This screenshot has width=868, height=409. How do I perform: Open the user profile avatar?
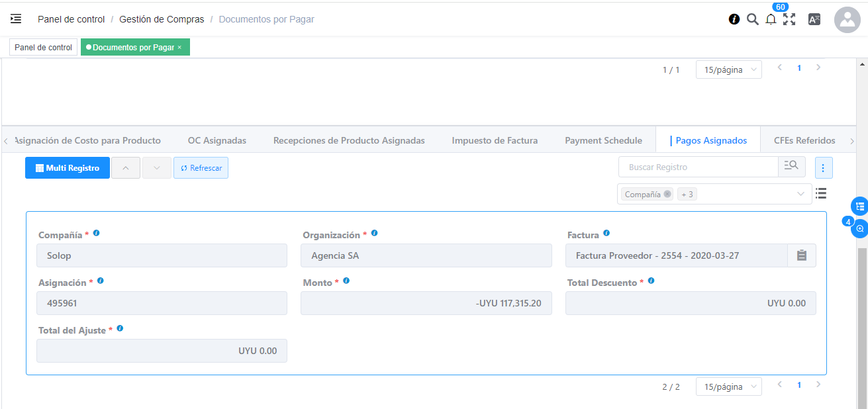pos(847,20)
